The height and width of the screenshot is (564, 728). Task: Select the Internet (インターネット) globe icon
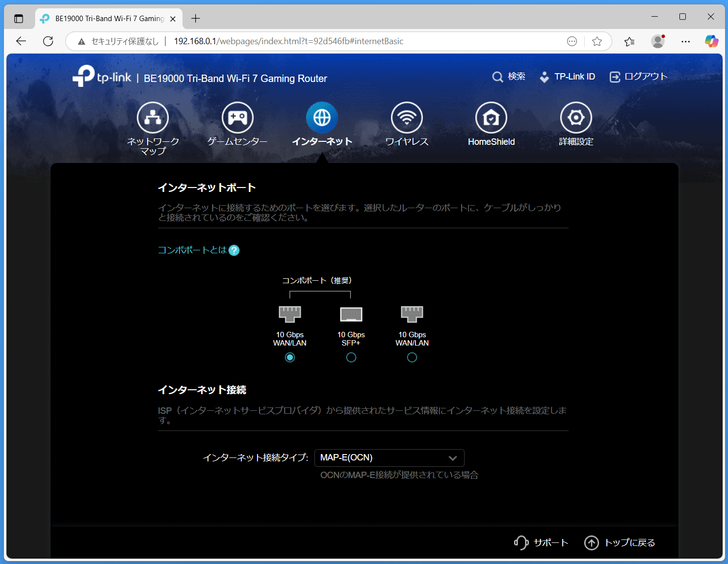[322, 117]
